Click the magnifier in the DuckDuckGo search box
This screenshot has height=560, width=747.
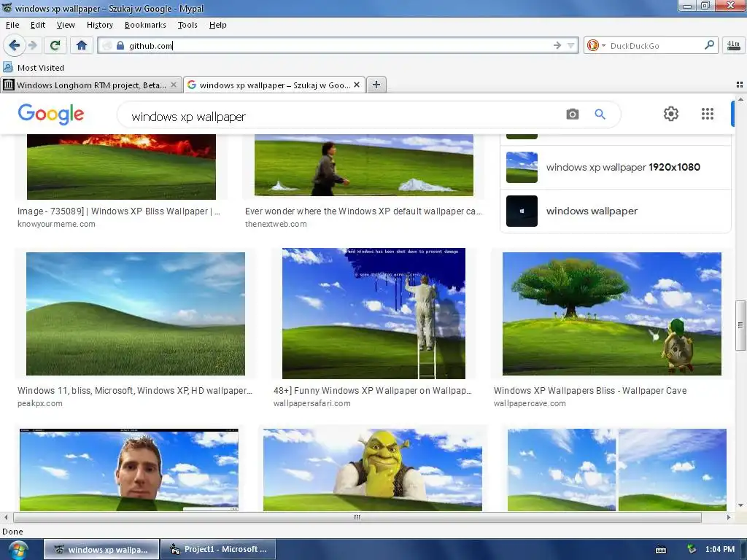709,45
